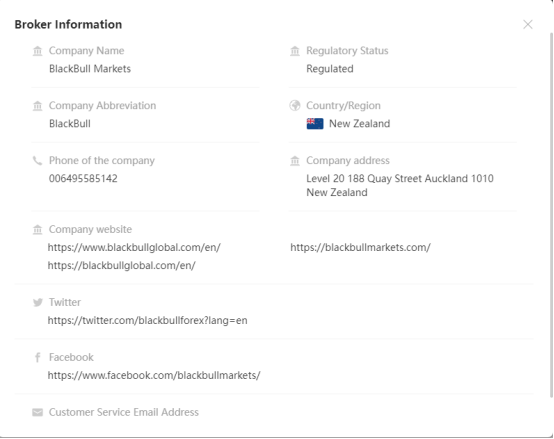This screenshot has height=439, width=554.
Task: Click the phone icon beside Phone of the company
Action: 37,161
